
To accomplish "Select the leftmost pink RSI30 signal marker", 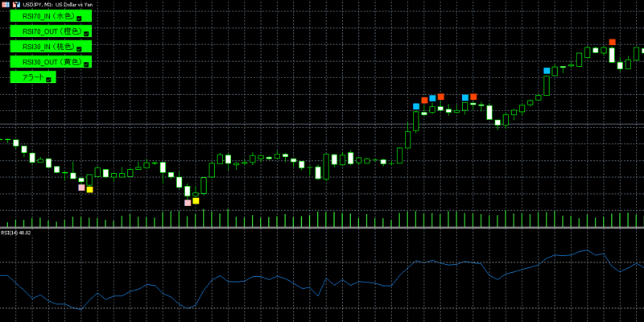I will [x=80, y=188].
